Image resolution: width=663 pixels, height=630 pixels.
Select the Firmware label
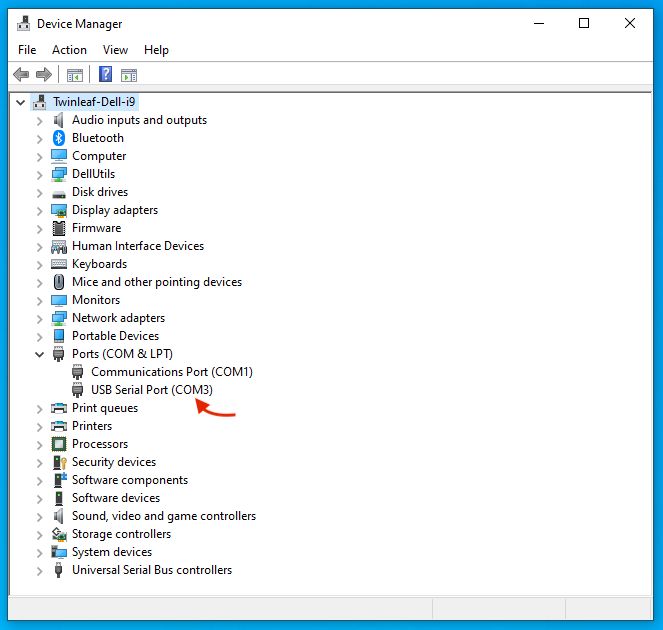pyautogui.click(x=96, y=228)
